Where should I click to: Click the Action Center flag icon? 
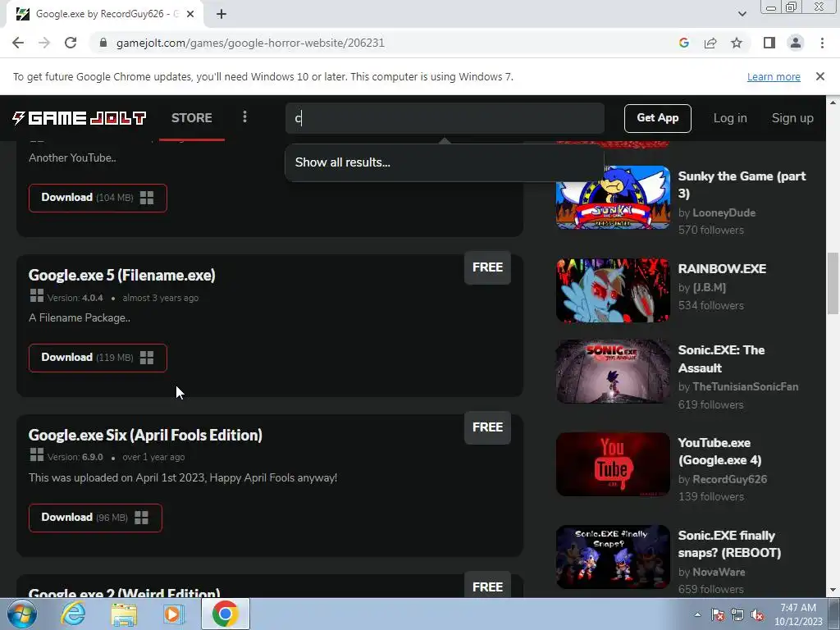[718, 614]
